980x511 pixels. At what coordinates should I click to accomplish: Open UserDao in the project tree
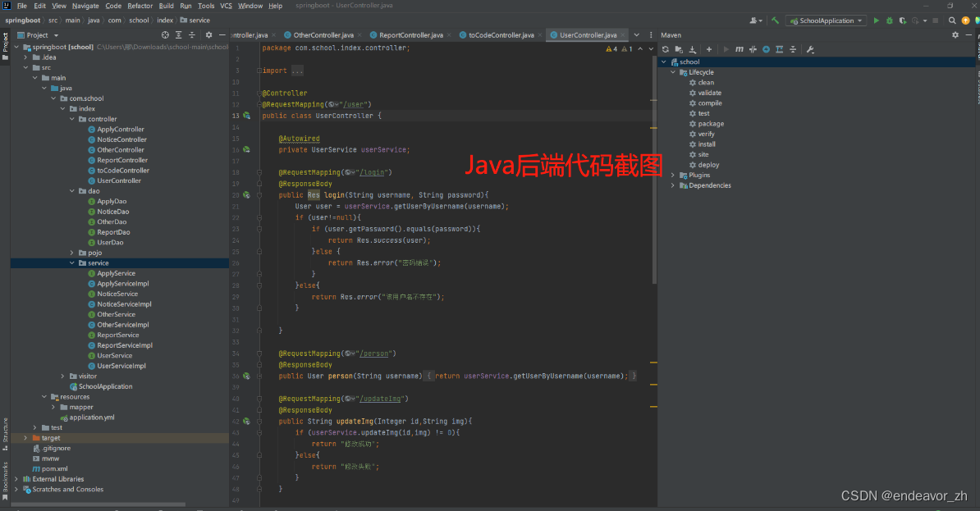pos(110,243)
